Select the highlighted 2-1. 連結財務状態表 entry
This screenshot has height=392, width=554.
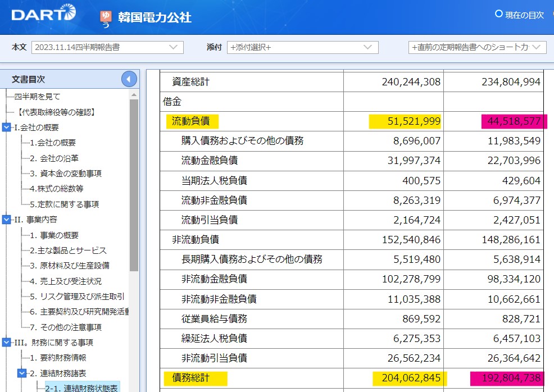[81, 388]
